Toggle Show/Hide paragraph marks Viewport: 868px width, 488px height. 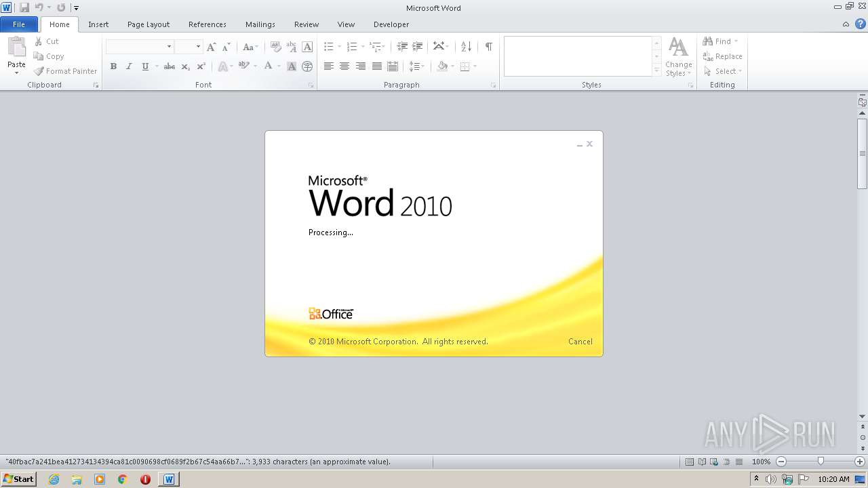(x=488, y=47)
